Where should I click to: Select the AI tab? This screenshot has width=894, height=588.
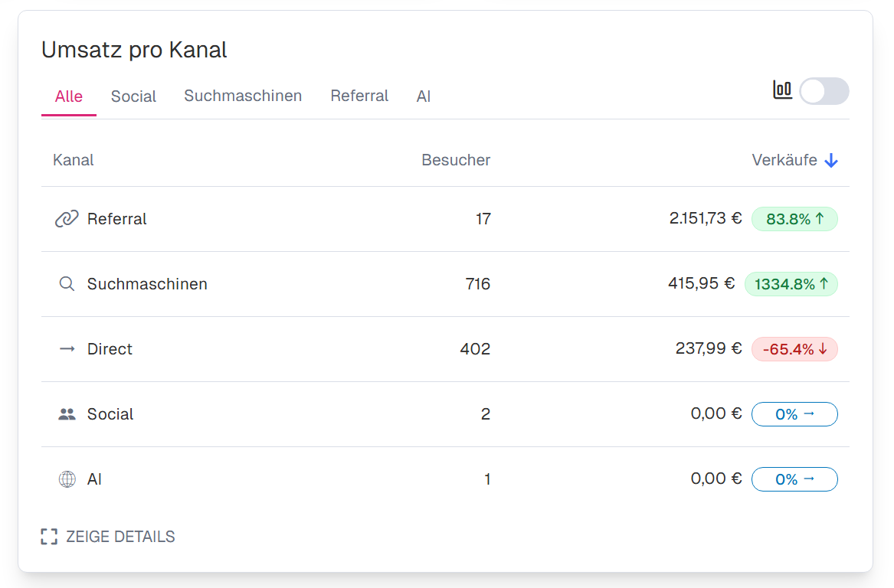424,97
